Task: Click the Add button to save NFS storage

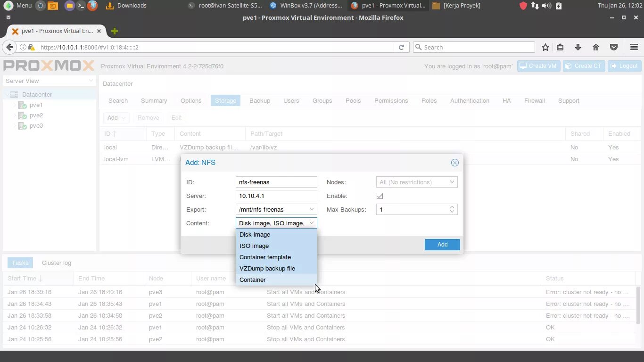Action: [442, 244]
